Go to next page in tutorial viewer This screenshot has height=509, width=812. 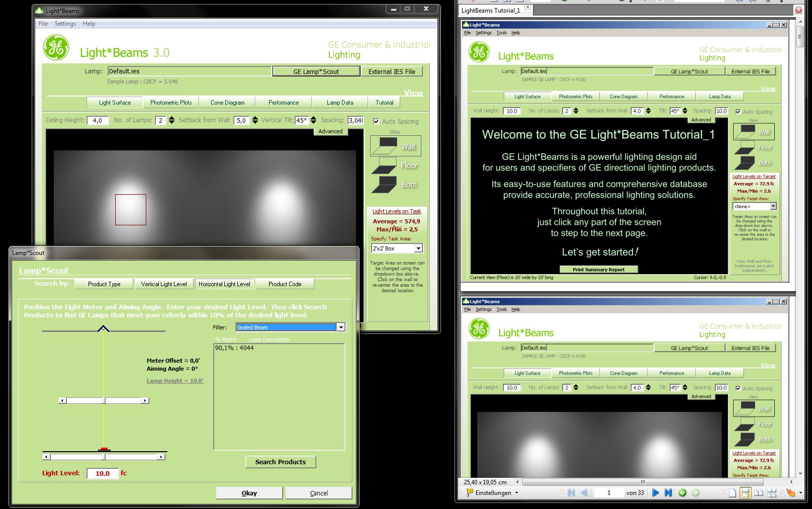pos(655,493)
